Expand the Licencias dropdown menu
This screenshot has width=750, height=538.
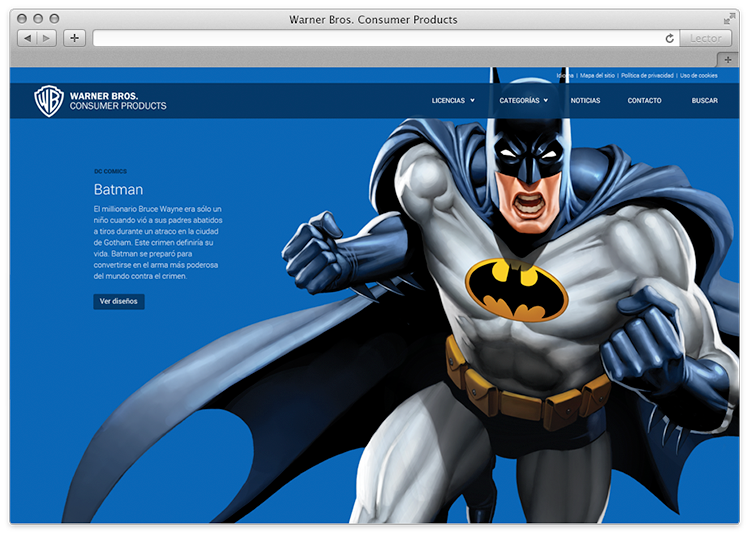tap(453, 101)
